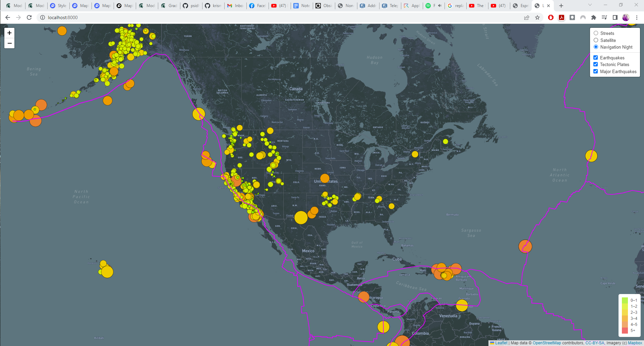Switch to the Notes tab
The height and width of the screenshot is (346, 644).
[x=301, y=6]
